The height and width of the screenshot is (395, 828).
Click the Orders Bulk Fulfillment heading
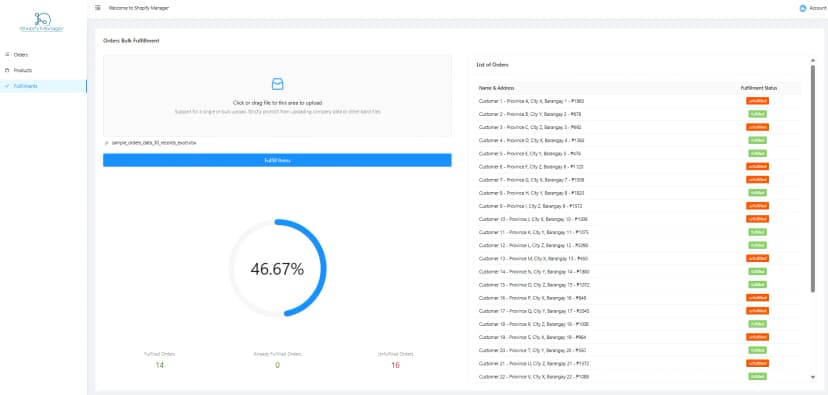[x=131, y=41]
